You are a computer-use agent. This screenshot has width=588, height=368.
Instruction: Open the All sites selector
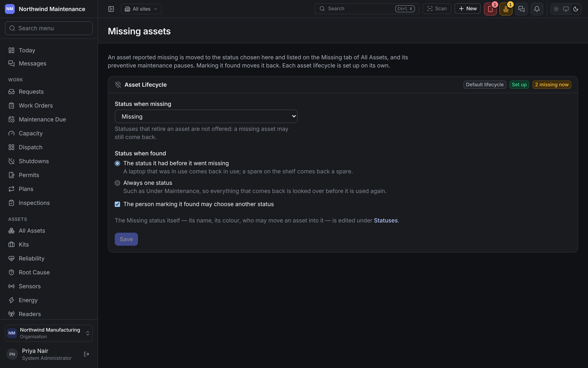point(141,9)
